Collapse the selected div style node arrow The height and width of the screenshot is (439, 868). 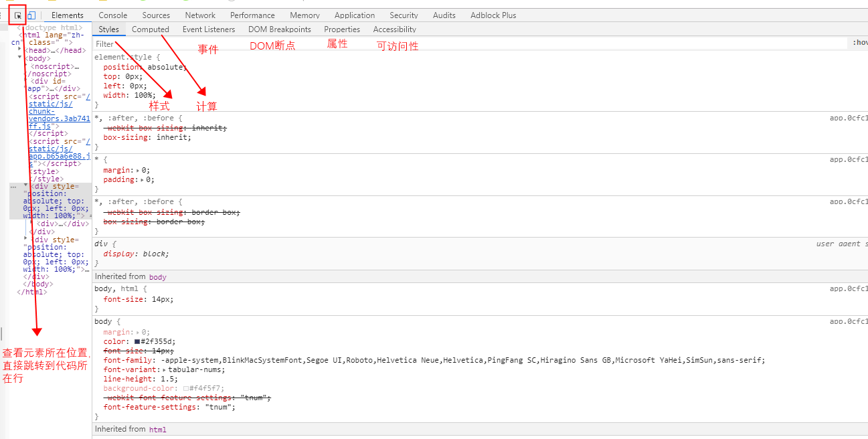click(x=26, y=184)
